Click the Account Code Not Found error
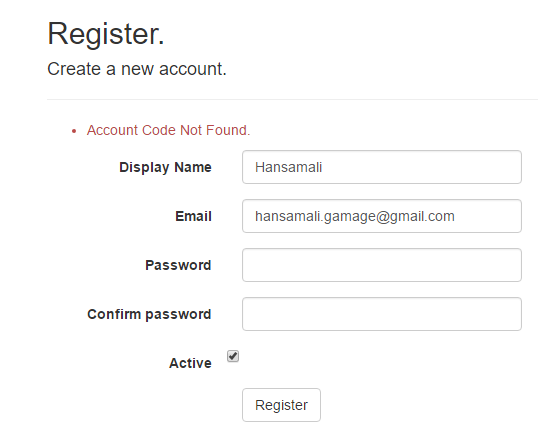The height and width of the screenshot is (440, 538). tap(168, 130)
